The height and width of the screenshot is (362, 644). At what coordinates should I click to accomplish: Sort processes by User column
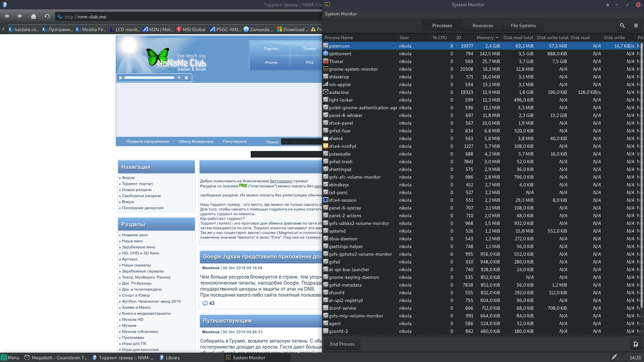pos(414,38)
